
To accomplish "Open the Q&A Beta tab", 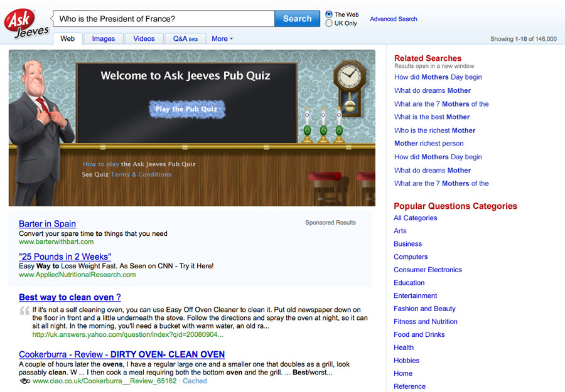I will (x=185, y=38).
